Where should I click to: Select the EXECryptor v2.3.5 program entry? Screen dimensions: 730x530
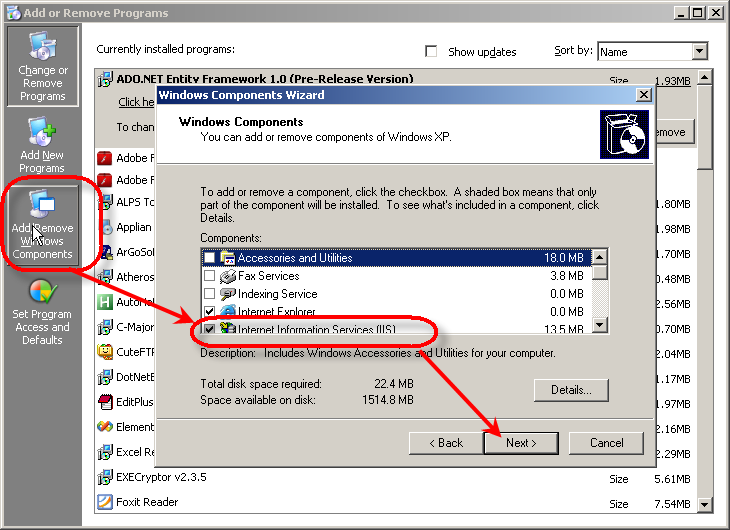161,477
